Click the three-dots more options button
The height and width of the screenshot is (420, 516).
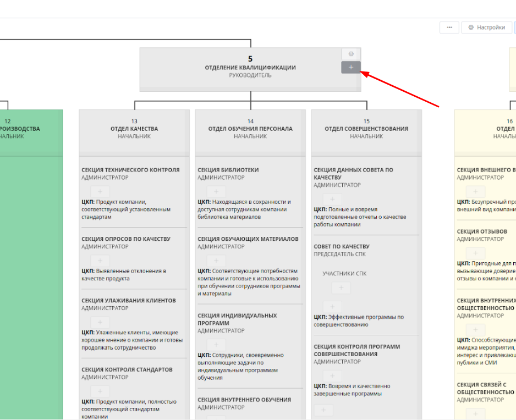tap(449, 27)
